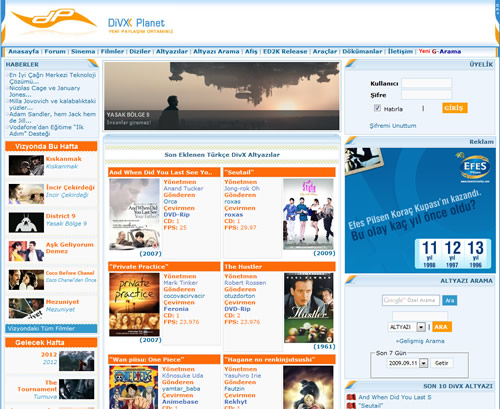Open The Hustler subtitle header
500x409 pixels.
(279, 267)
